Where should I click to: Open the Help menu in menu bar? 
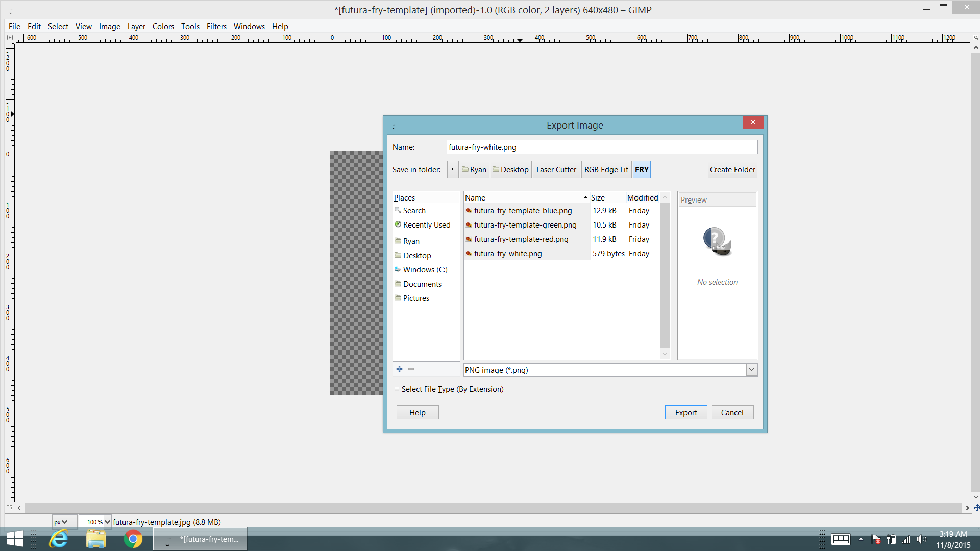[x=280, y=26]
